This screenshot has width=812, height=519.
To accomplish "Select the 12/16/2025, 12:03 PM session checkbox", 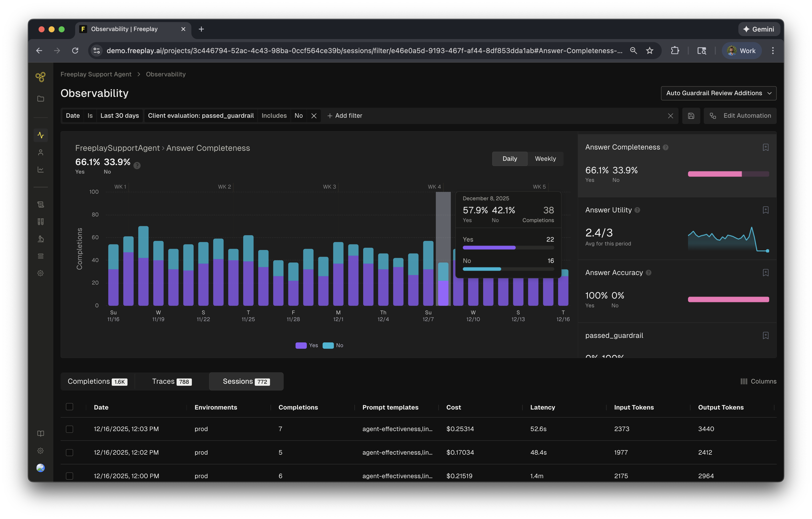I will coord(69,429).
